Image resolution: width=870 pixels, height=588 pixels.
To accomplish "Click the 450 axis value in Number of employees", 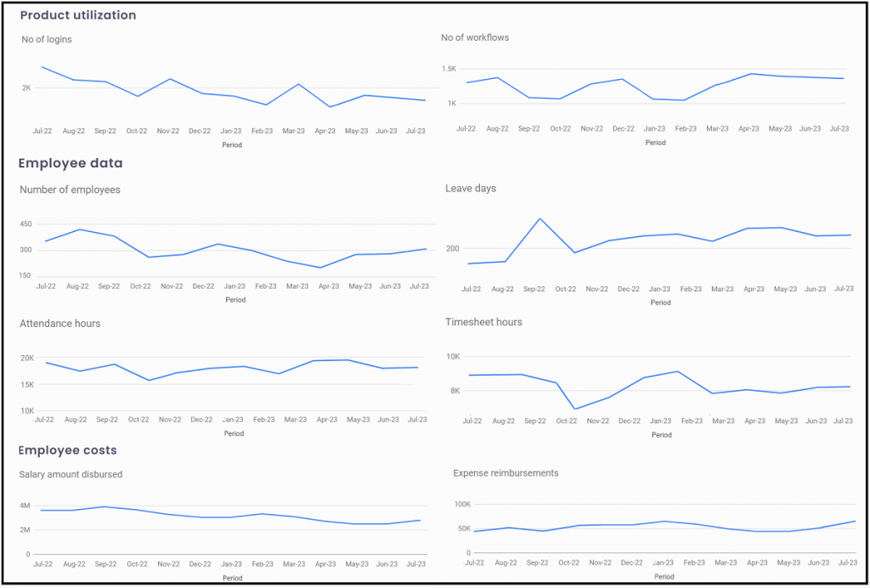I will (26, 224).
